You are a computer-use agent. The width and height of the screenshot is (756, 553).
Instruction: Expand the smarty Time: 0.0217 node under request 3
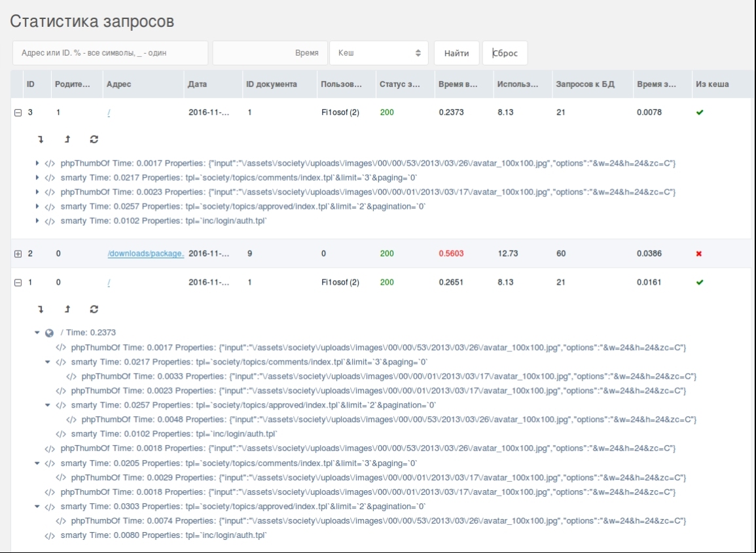[x=38, y=178]
